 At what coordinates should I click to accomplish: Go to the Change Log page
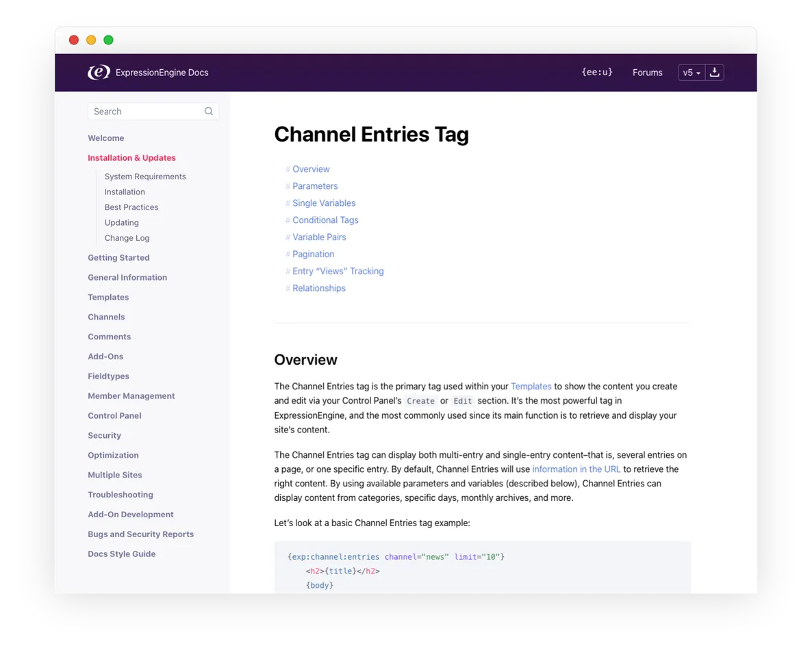[127, 238]
